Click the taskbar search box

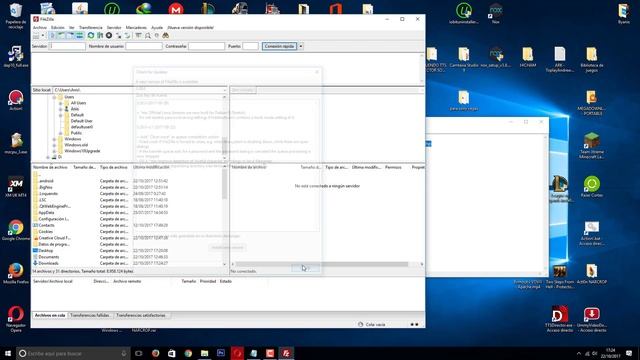(73, 353)
